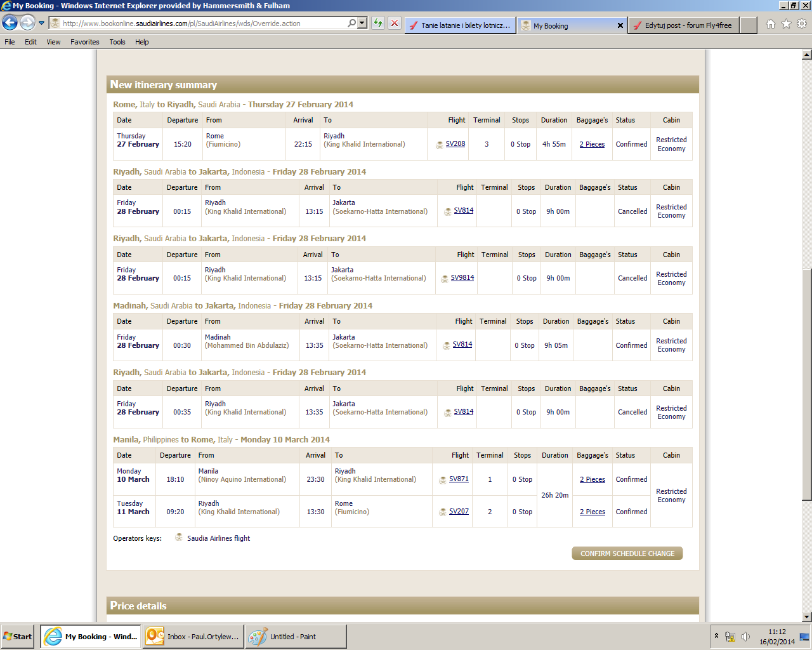Image resolution: width=812 pixels, height=650 pixels.
Task: Click the Refresh page icon
Action: [x=378, y=23]
